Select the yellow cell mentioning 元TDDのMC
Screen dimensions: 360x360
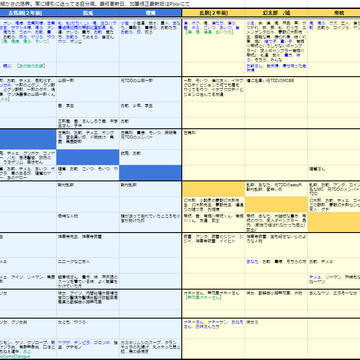coord(276,89)
